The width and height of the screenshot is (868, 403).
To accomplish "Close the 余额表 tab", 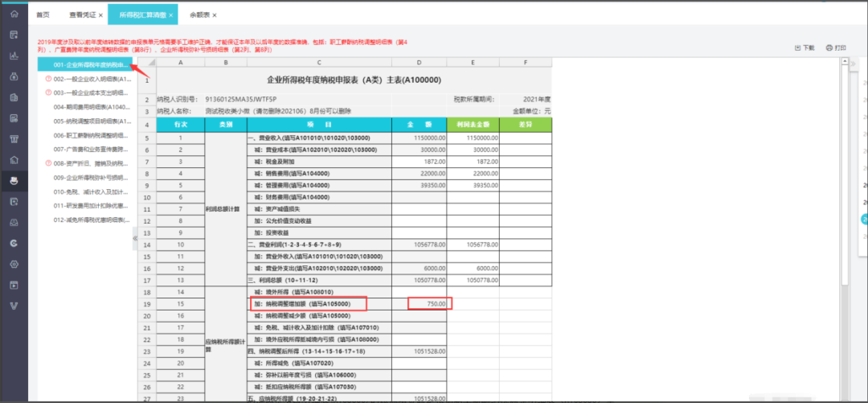I will coord(215,15).
